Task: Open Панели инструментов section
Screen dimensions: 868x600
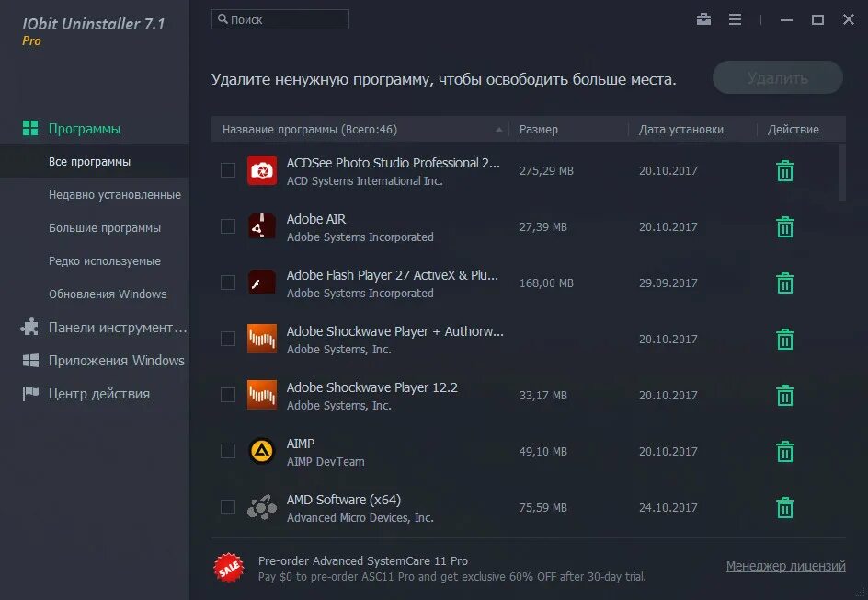Action: [x=118, y=328]
